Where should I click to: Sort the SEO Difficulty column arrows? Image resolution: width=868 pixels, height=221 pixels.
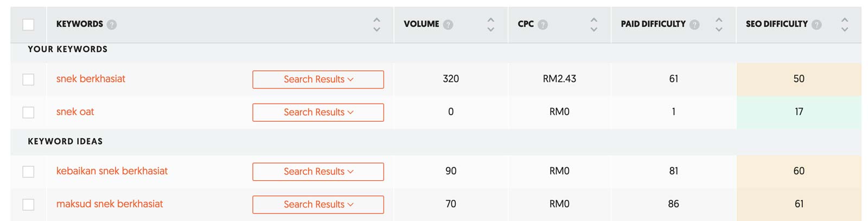pyautogui.click(x=845, y=24)
